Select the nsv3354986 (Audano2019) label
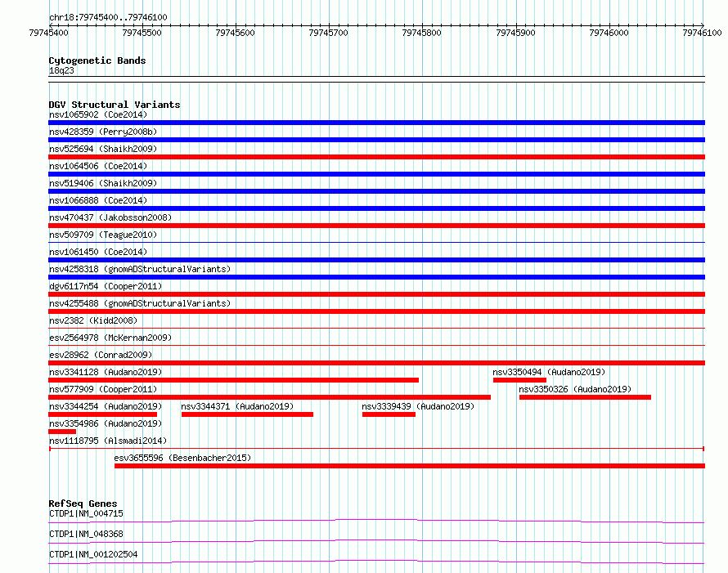 tap(106, 423)
